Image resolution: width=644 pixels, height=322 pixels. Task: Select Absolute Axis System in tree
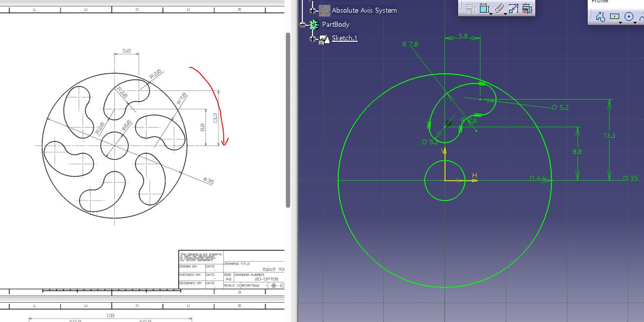pyautogui.click(x=364, y=10)
